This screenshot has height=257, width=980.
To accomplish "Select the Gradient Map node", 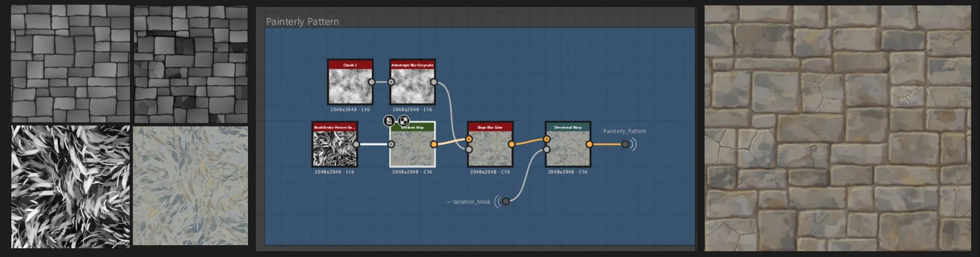I will coord(412,144).
